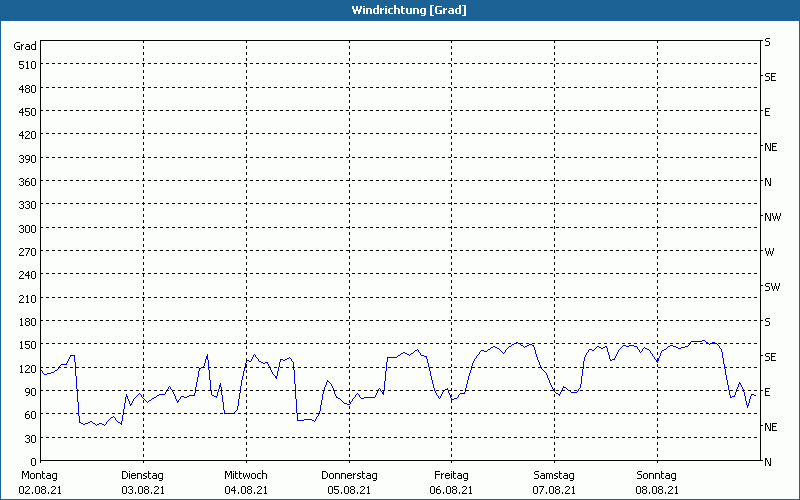800x500 pixels.
Task: Click the "480" value on the degree axis
Action: [28, 89]
